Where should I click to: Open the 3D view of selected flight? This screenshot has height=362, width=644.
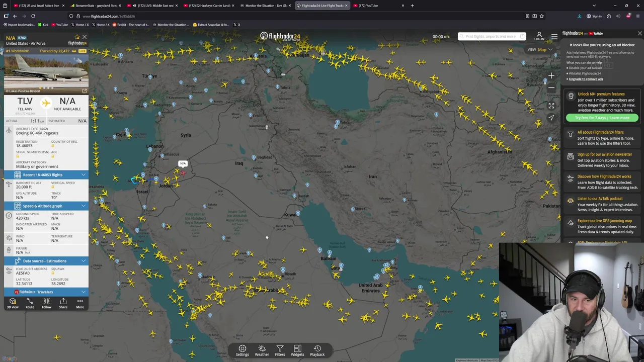point(13,303)
